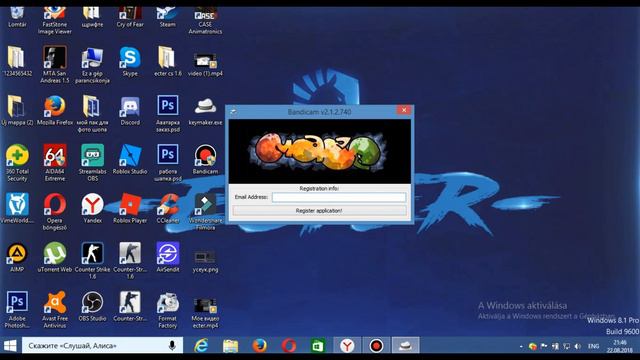Launch the Opera browser desktop icon
Viewport: 640px width, 360px height.
(55, 211)
